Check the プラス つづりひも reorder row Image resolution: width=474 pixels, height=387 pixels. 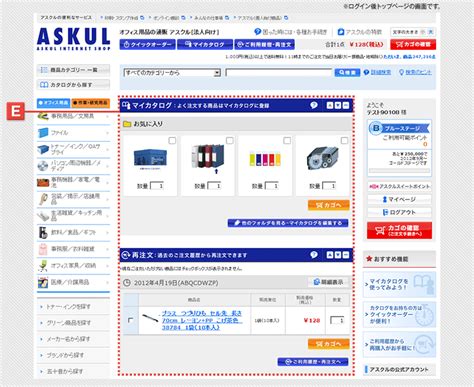pos(130,320)
